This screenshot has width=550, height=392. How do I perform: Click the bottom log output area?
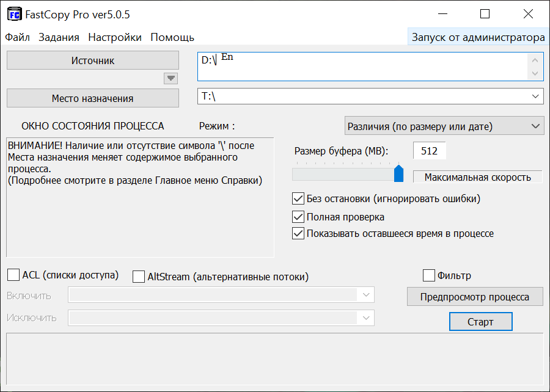coord(274,359)
